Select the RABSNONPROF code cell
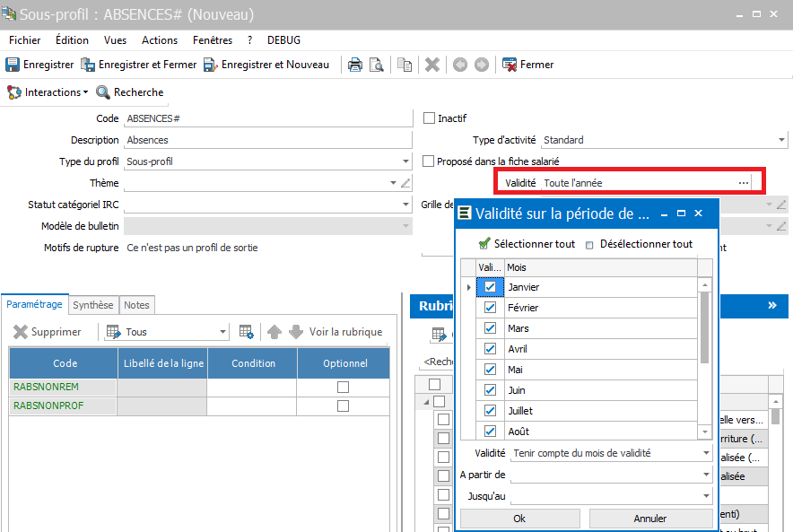This screenshot has width=793, height=532. point(63,406)
